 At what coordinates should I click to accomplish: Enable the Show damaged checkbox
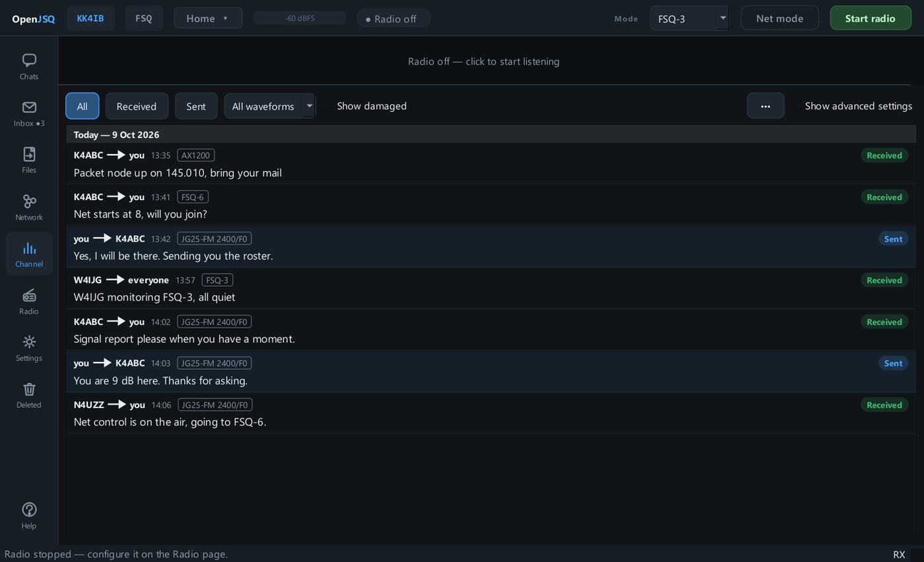pyautogui.click(x=327, y=106)
